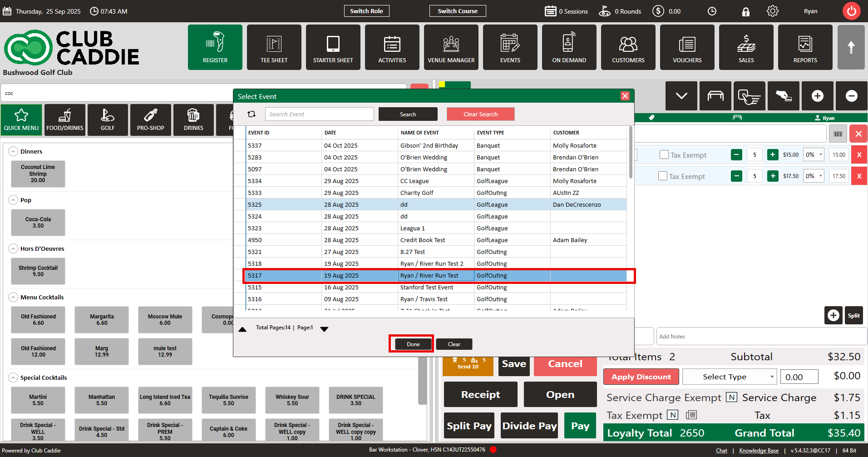Click the refresh icon in Select Event
Viewport: 868px width, 457px height.
pyautogui.click(x=252, y=114)
